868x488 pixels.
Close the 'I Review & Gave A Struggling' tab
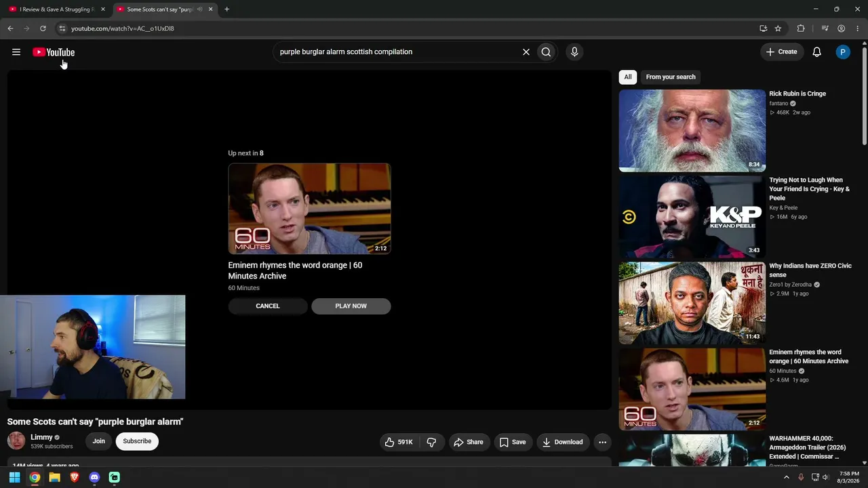tap(103, 9)
